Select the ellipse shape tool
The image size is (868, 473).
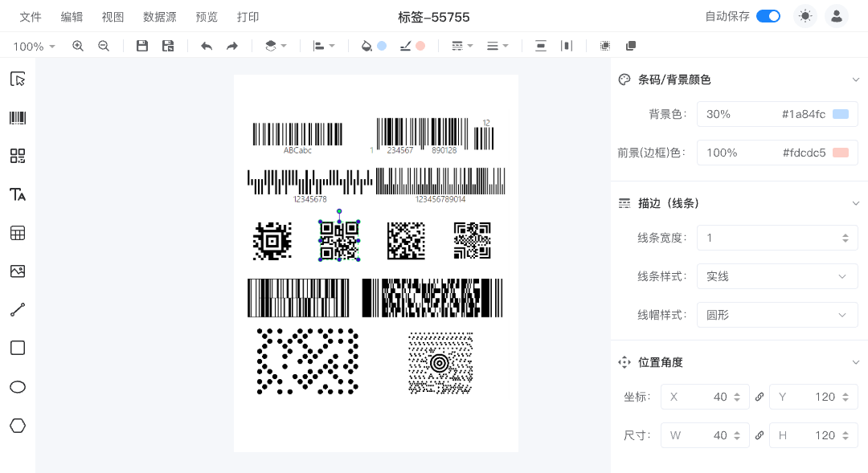18,387
